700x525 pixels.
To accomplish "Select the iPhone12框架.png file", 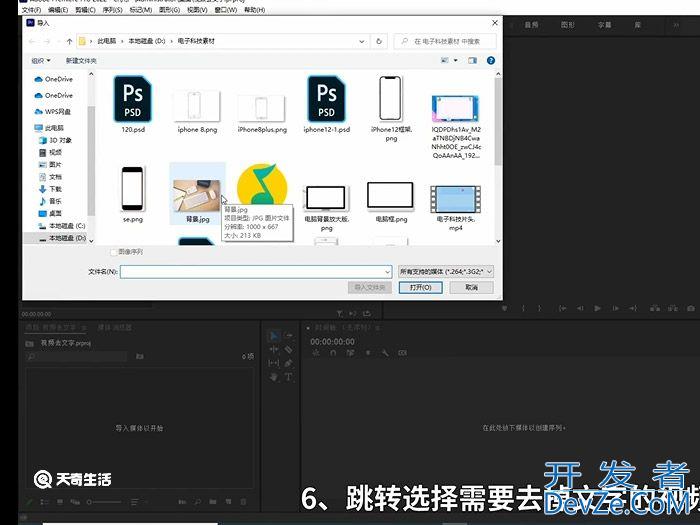I will (x=391, y=108).
